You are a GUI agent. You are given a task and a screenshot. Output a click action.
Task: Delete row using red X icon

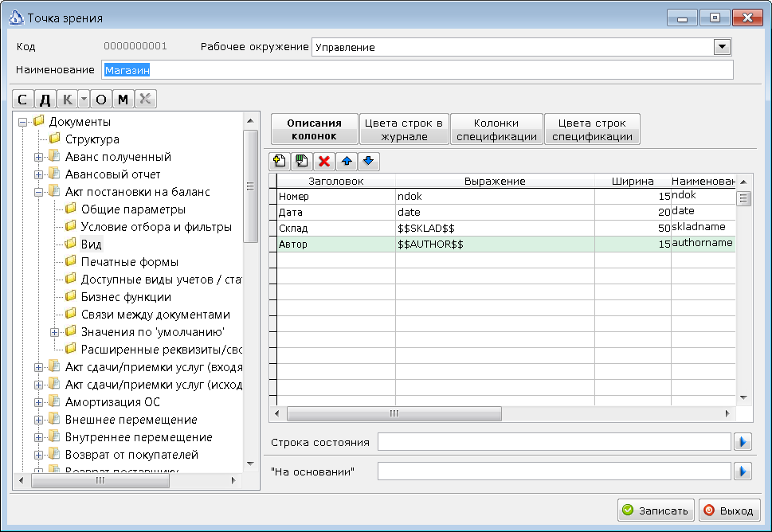point(324,162)
